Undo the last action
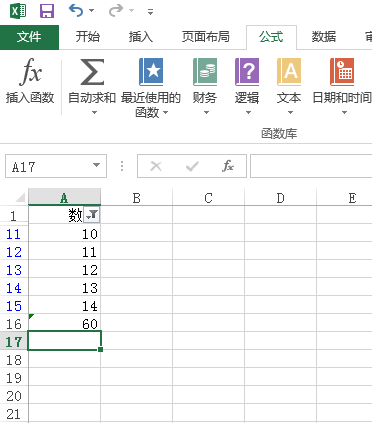 (76, 11)
